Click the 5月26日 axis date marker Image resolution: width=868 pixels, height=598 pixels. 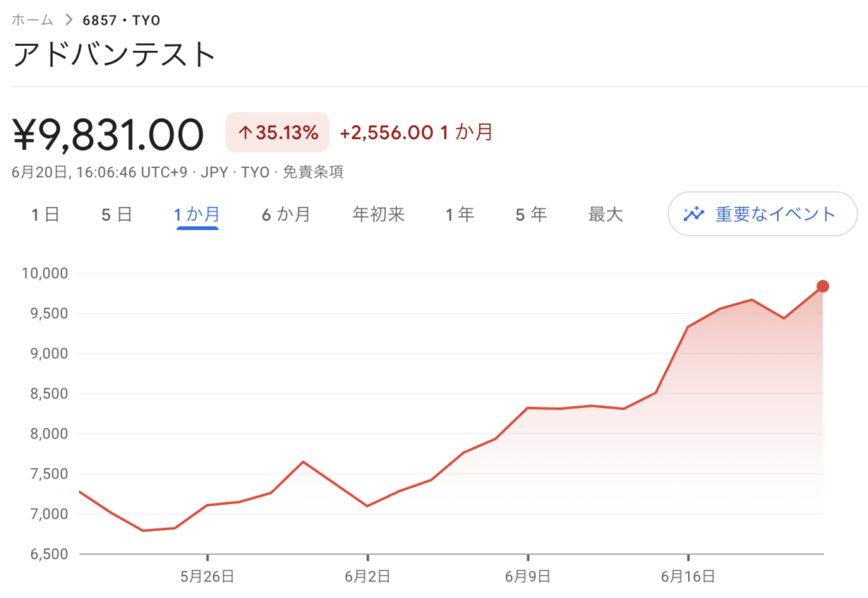208,577
